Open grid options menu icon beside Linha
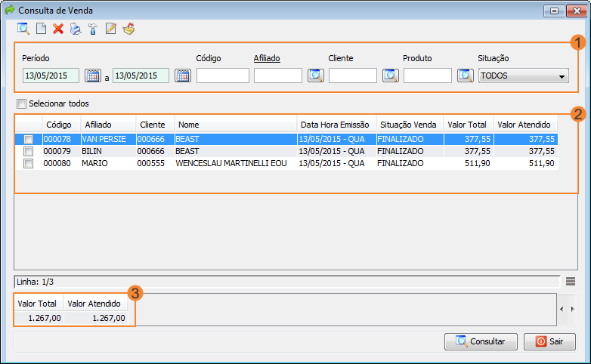Viewport: 591px width, 364px height. click(571, 282)
